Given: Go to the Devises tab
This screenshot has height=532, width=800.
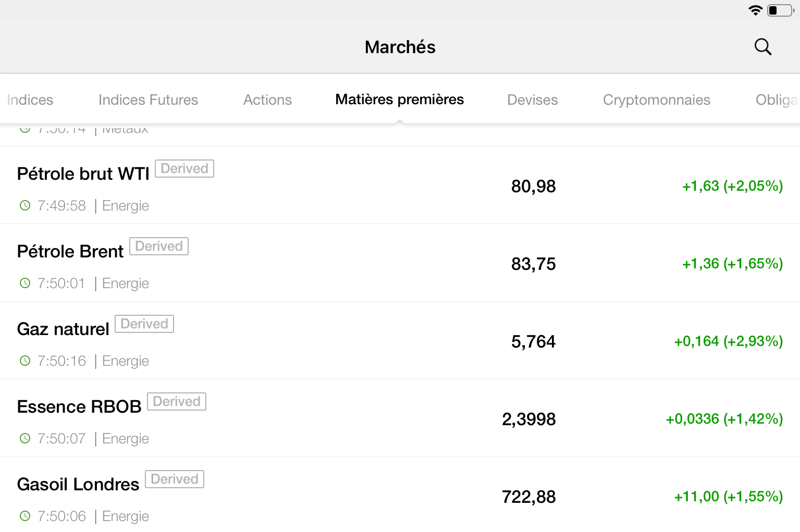Looking at the screenshot, I should 532,100.
